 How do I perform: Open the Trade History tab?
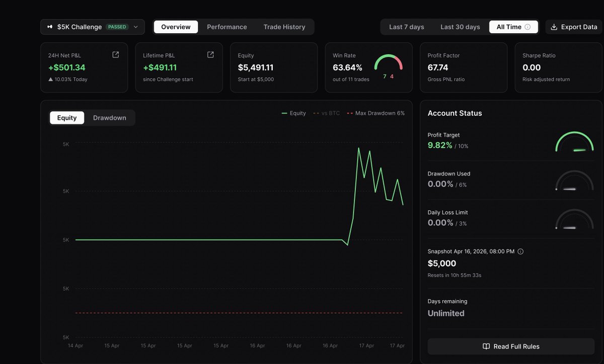coord(284,27)
